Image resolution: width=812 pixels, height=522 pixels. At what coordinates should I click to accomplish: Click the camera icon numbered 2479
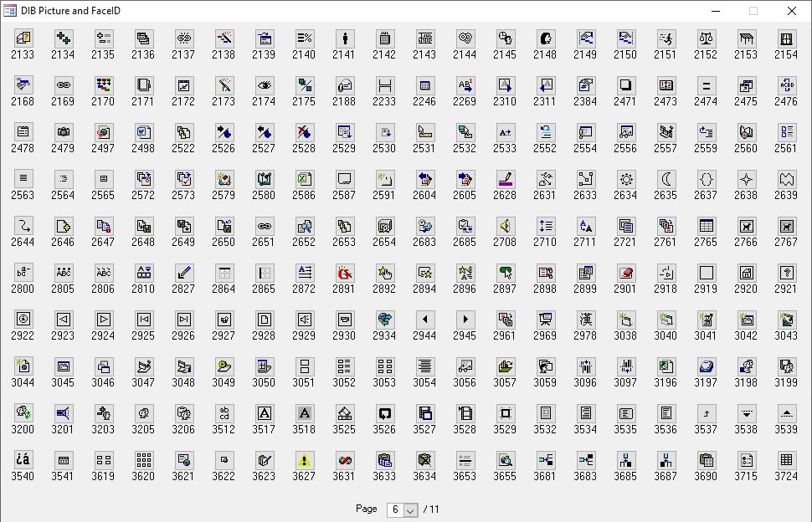[63, 132]
